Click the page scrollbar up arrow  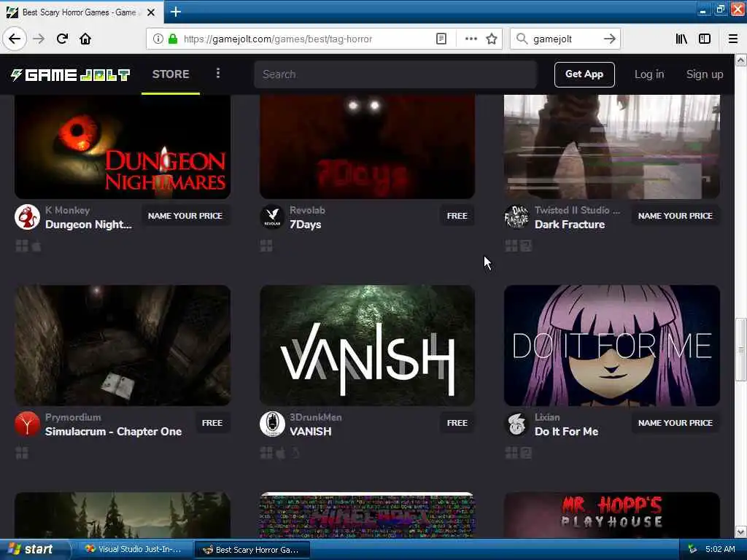pos(741,60)
